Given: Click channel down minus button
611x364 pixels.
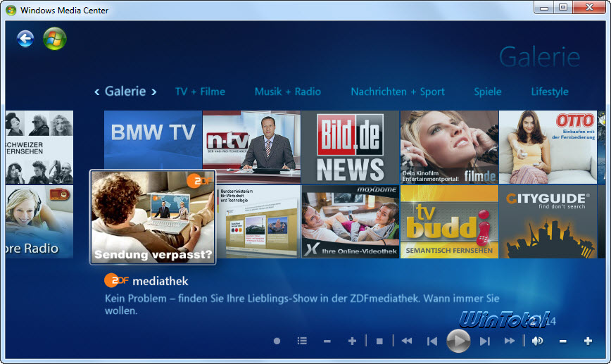Looking at the screenshot, I should (327, 341).
